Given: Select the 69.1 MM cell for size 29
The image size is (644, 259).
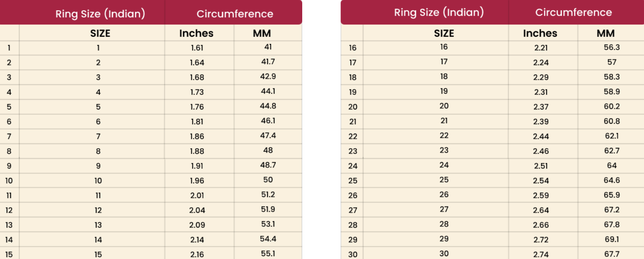Looking at the screenshot, I should pyautogui.click(x=611, y=239).
